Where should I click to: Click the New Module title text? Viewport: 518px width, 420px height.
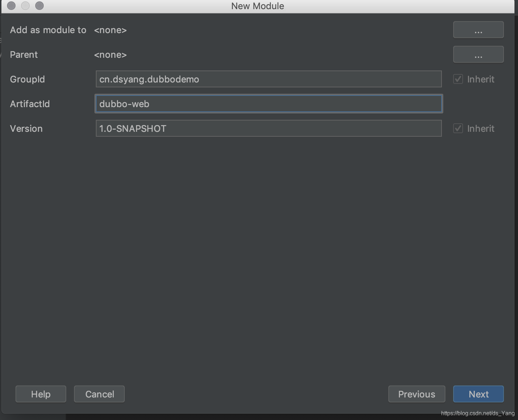[258, 6]
